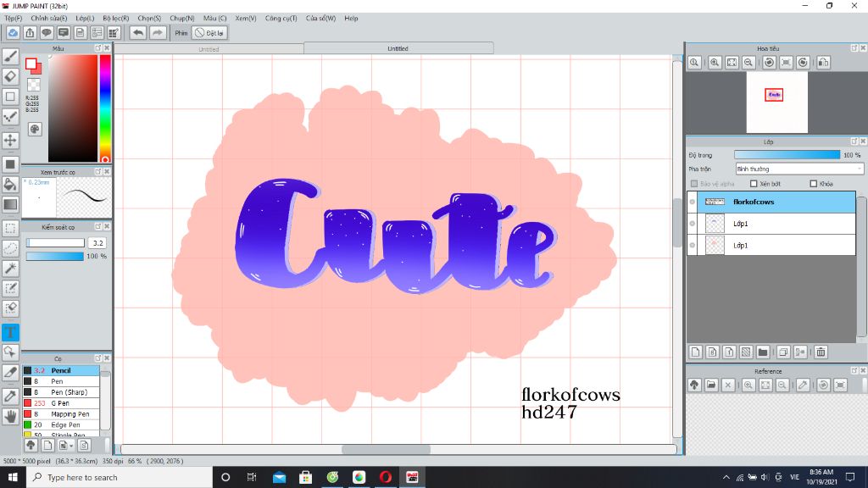Rotate canvas left in navigator panel
Screen dimensions: 868x488
click(769, 63)
